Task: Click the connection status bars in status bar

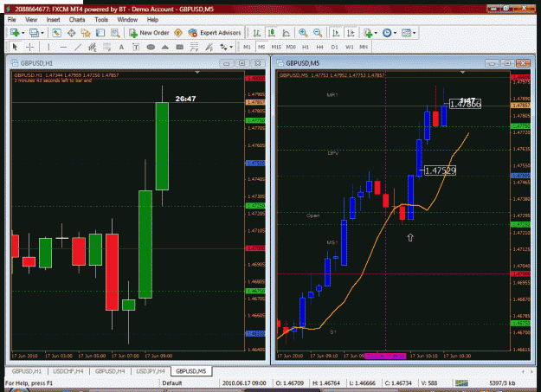Action: pos(461,383)
